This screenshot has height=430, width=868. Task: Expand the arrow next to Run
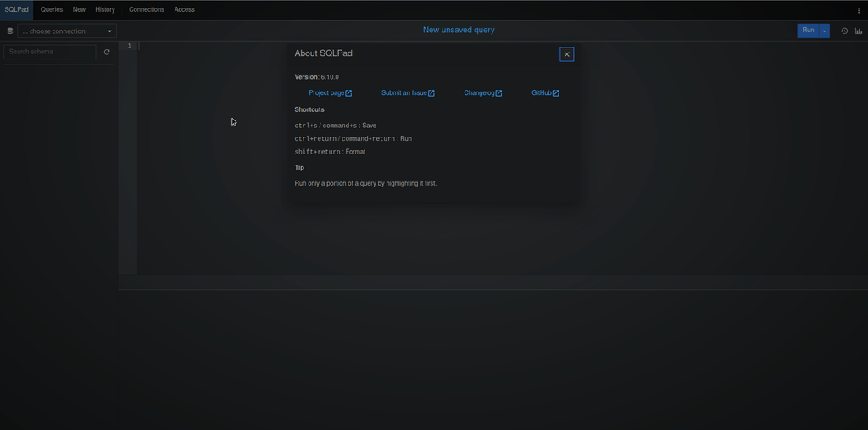tap(824, 31)
